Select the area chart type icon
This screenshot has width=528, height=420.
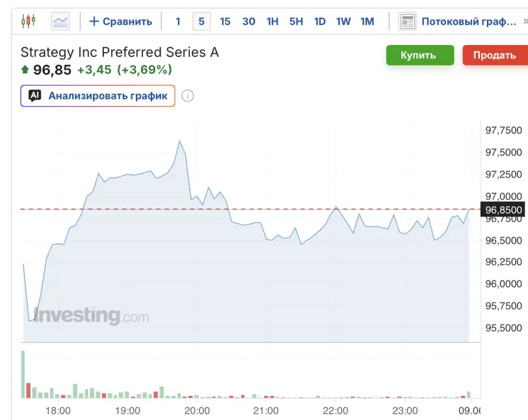coord(61,21)
